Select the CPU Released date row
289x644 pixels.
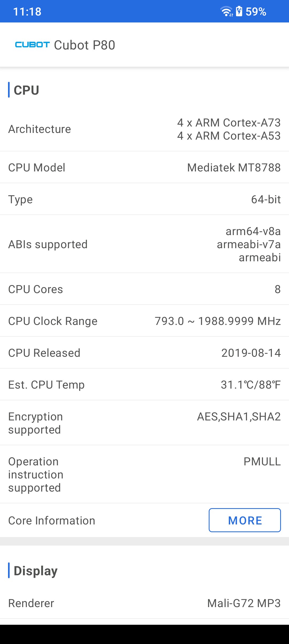click(144, 353)
